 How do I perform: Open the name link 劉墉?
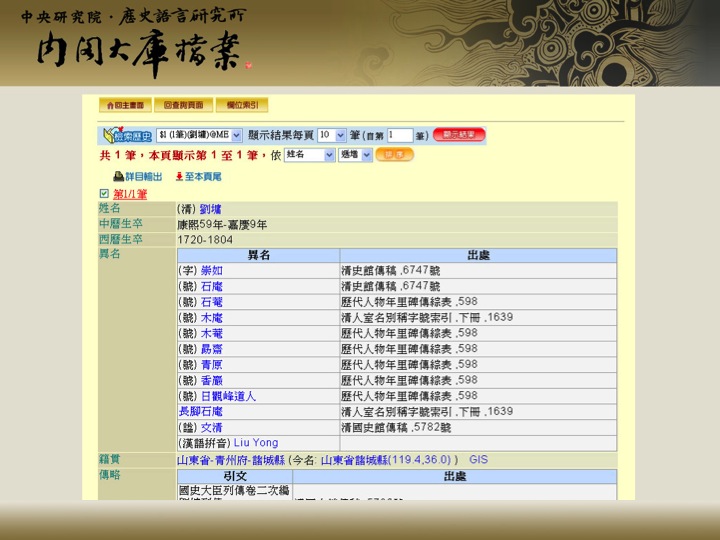click(x=210, y=209)
